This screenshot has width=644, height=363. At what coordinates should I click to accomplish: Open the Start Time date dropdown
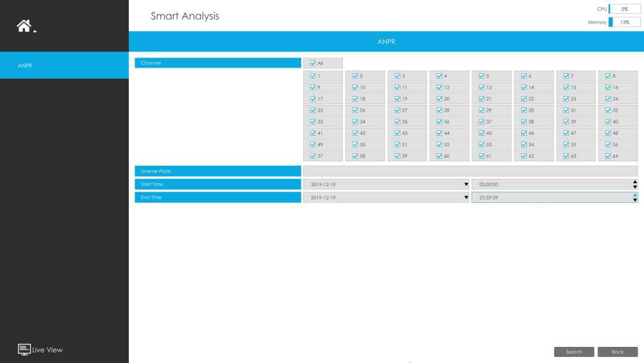[466, 184]
